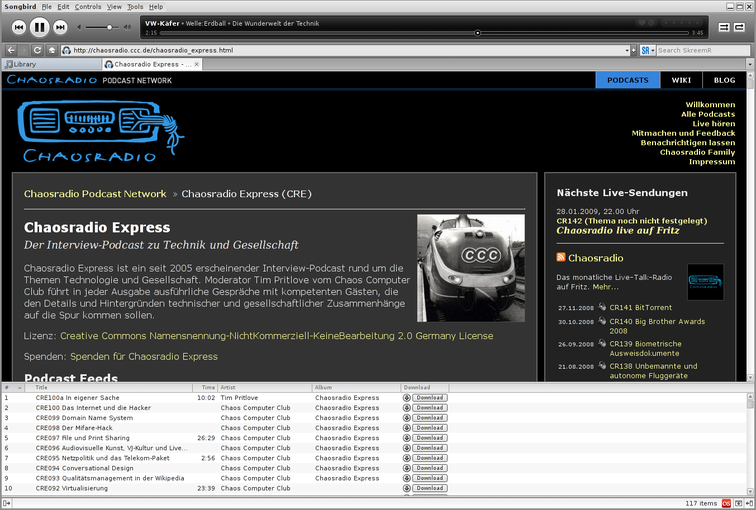Screen dimensions: 756x510
Task: Toggle the service pane icon in status bar left
Action: 6,503
